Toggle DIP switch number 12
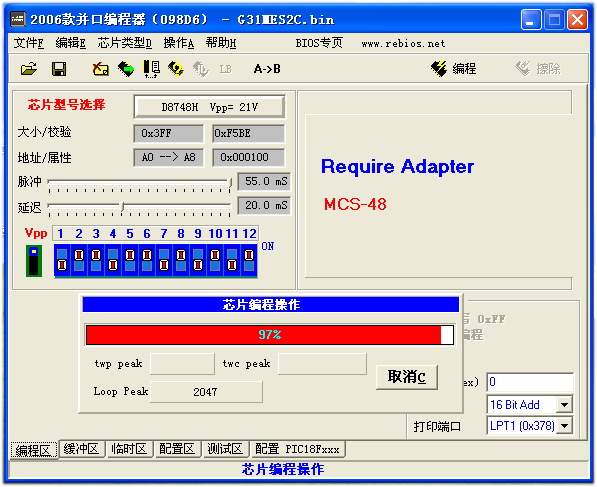The height and width of the screenshot is (487, 597). click(x=249, y=260)
